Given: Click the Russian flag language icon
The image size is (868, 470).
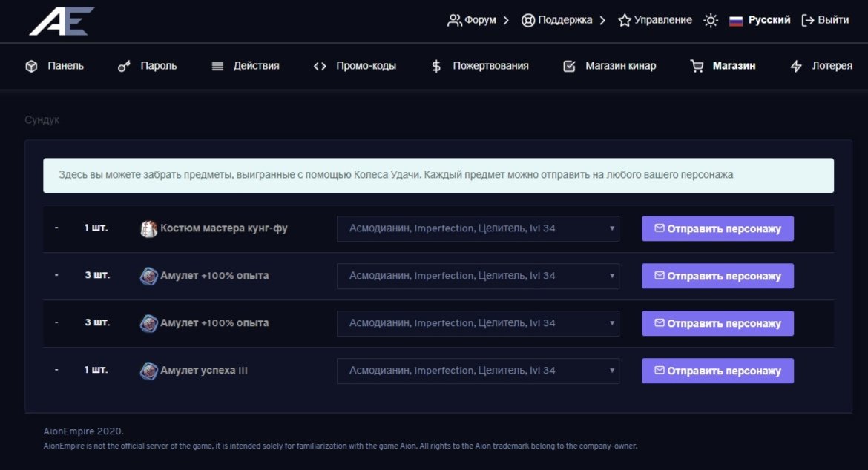Looking at the screenshot, I should [736, 21].
